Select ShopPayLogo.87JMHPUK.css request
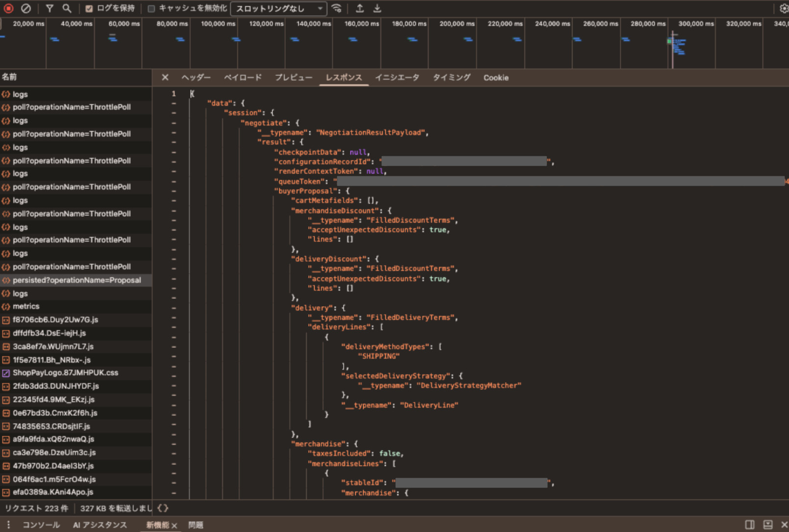This screenshot has width=789, height=532. (76, 373)
